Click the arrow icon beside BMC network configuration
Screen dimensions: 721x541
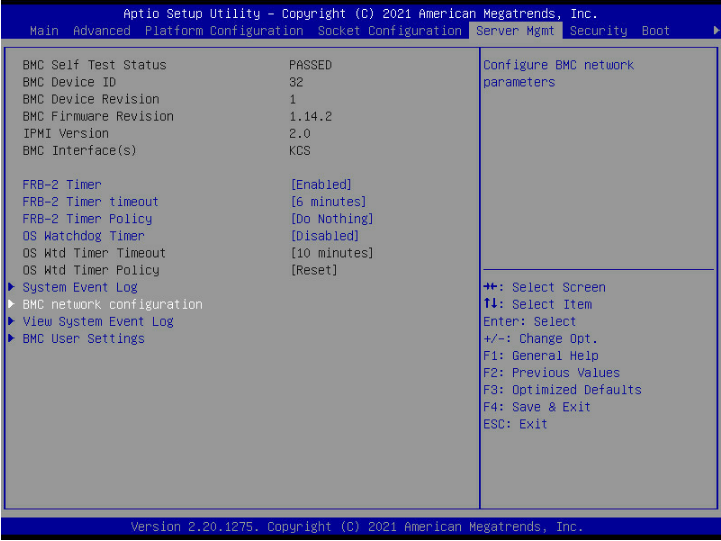[11, 304]
